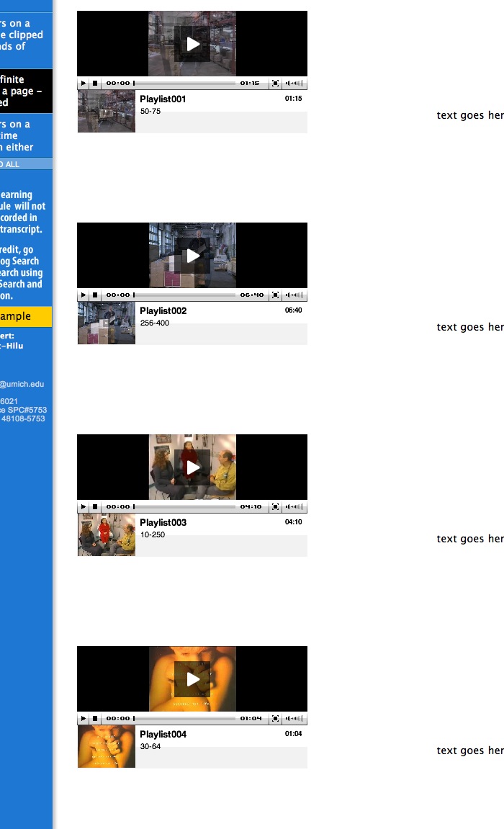
Task: Adjust volume on the Playlist001 player
Action: pos(295,84)
